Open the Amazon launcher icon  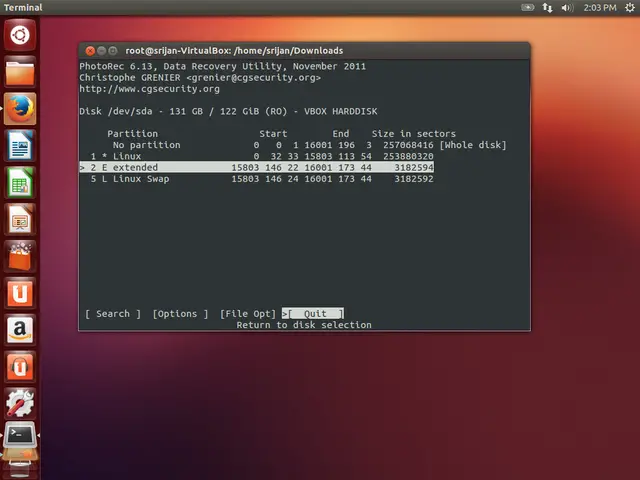pos(20,330)
